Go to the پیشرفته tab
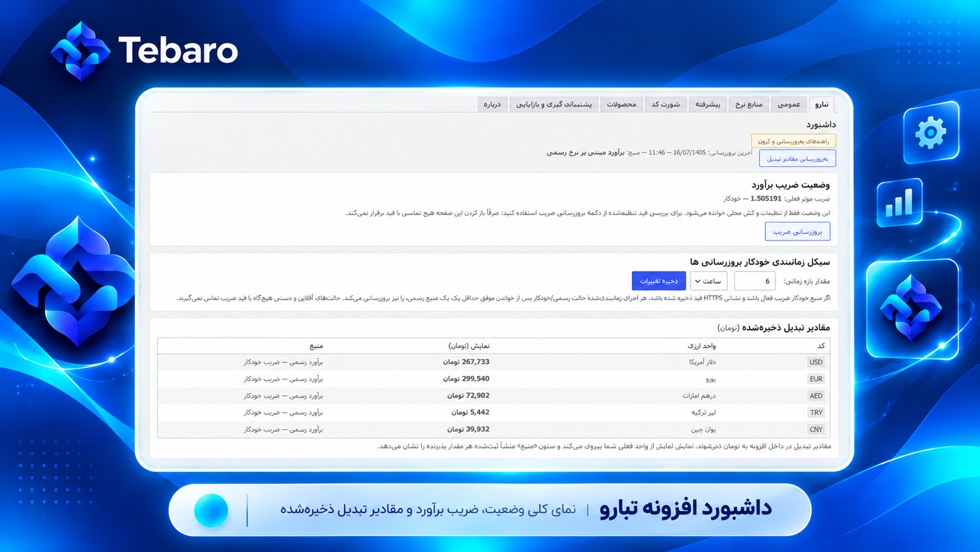 click(707, 104)
